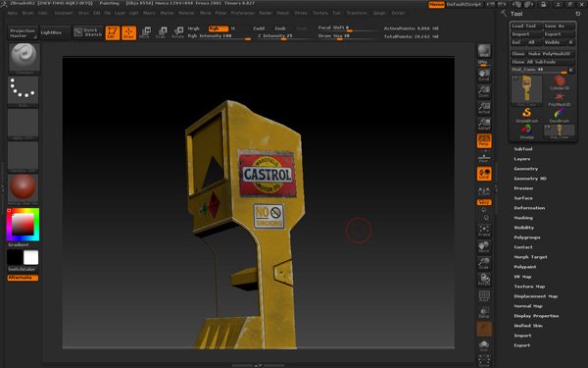Toggle the orange XYZ rotation button
The width and height of the screenshot is (588, 368).
[484, 202]
